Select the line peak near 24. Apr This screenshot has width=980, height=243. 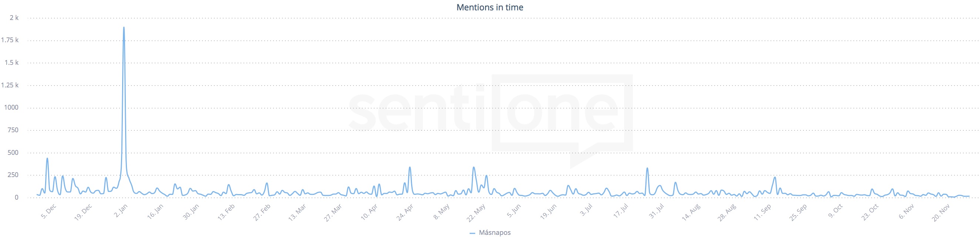point(410,167)
